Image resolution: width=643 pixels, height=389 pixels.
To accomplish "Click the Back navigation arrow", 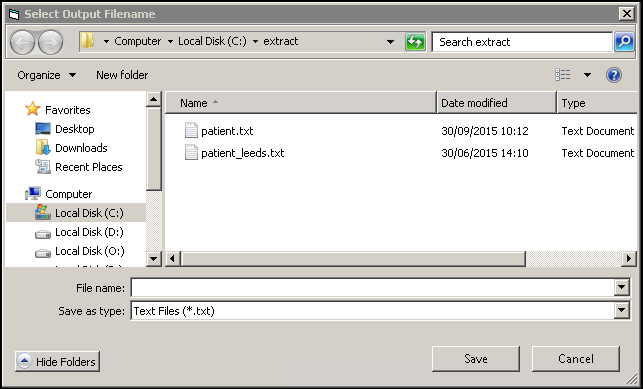I will click(x=22, y=42).
